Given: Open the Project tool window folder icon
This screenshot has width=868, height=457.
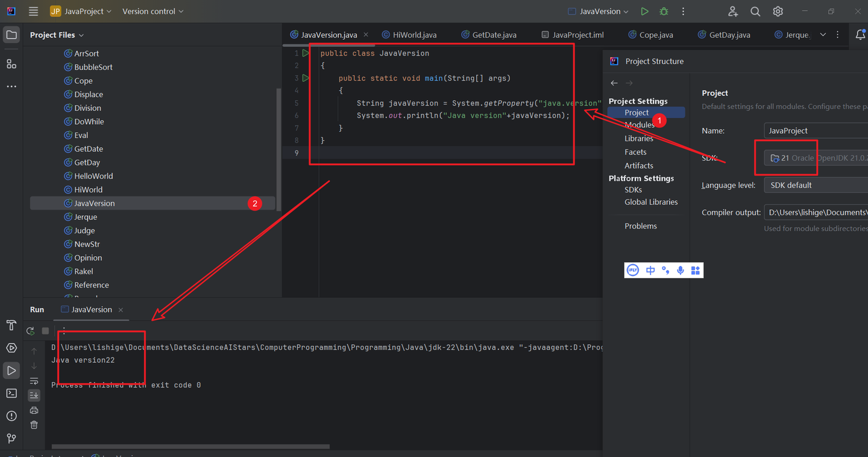Looking at the screenshot, I should 11,35.
